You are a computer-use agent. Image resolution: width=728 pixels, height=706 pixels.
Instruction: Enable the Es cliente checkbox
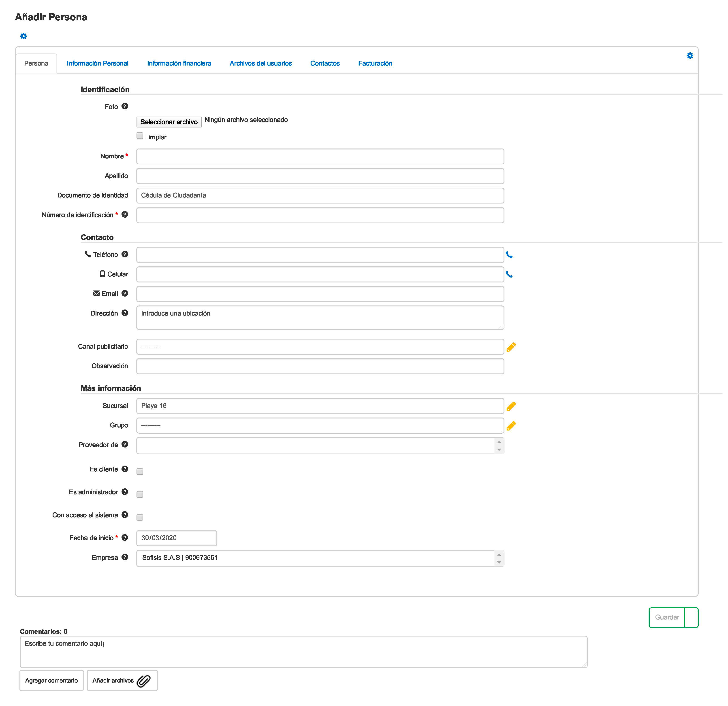[140, 471]
